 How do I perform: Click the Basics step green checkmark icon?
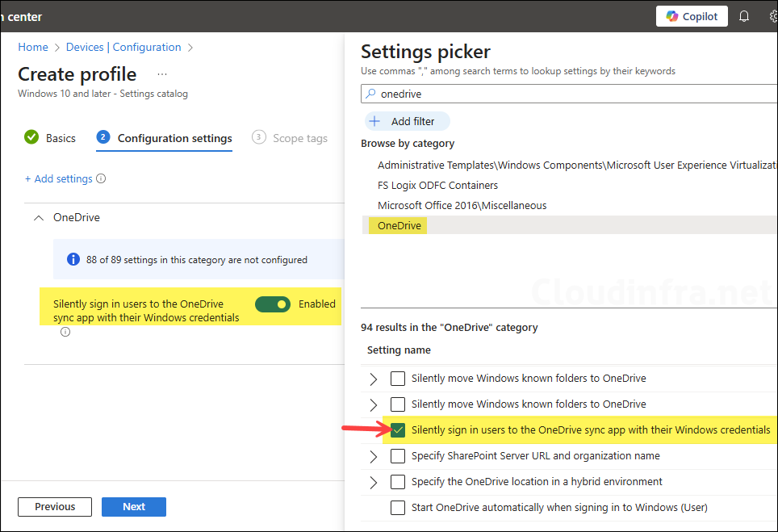pyautogui.click(x=31, y=137)
